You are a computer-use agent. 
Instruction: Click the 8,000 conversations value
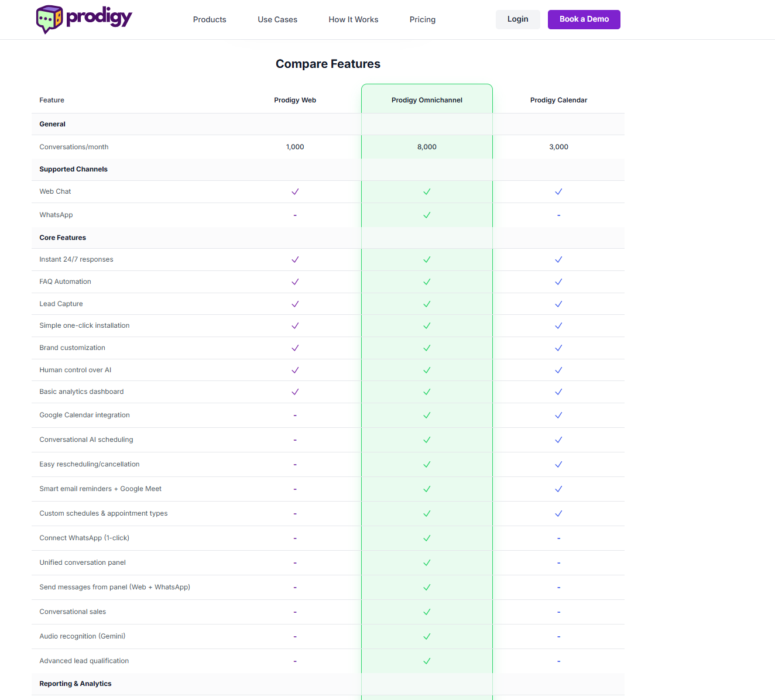[427, 147]
